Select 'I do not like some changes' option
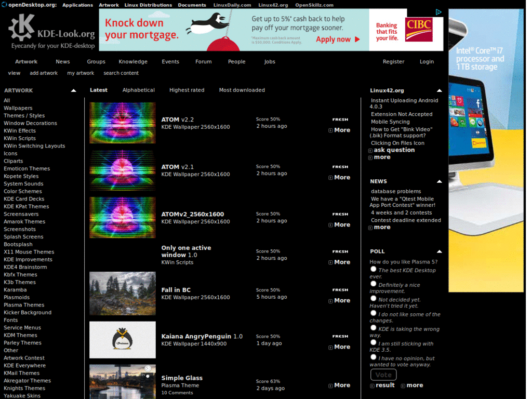532x399 pixels. coord(373,313)
